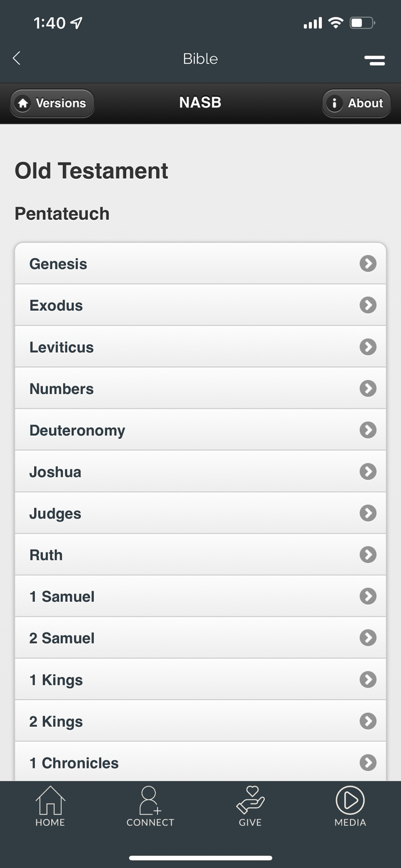
Task: Tap the NASB version title
Action: [x=200, y=103]
